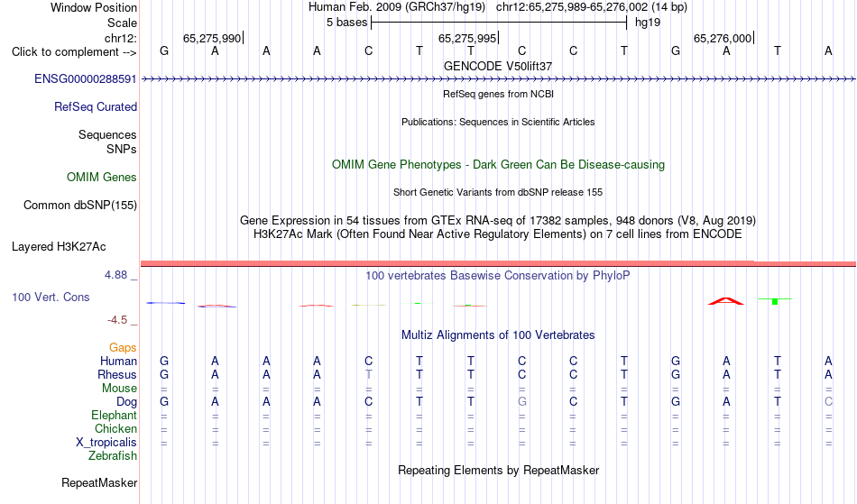Click the chr12: ruler label
Viewport: 857px width, 504px height.
[121, 38]
